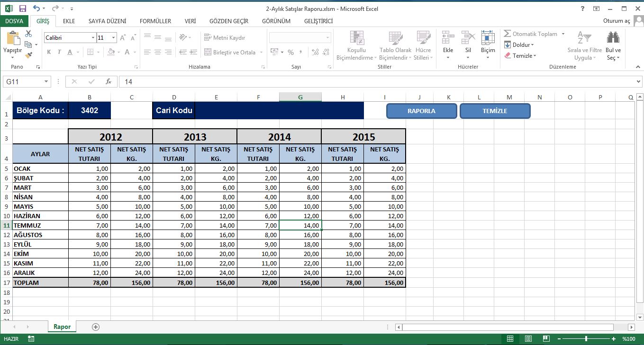Select the Rapor sheet tab
Screen dimensions: 644x345
coord(62,327)
